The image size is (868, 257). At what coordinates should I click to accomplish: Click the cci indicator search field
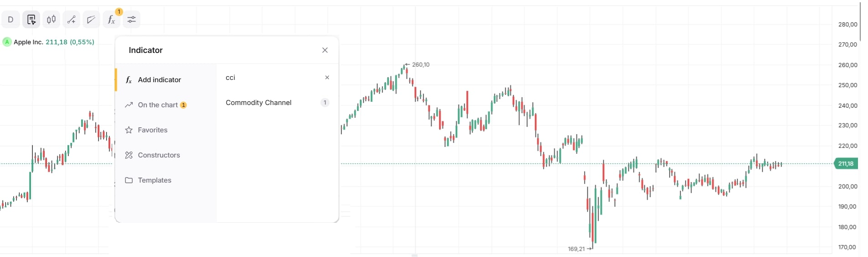(271, 78)
